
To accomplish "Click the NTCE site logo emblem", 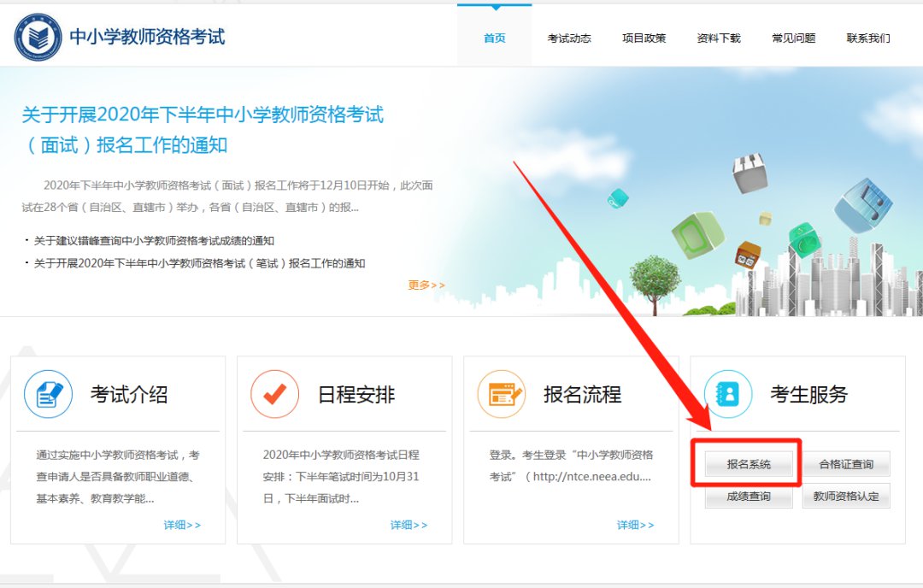I will tap(38, 37).
